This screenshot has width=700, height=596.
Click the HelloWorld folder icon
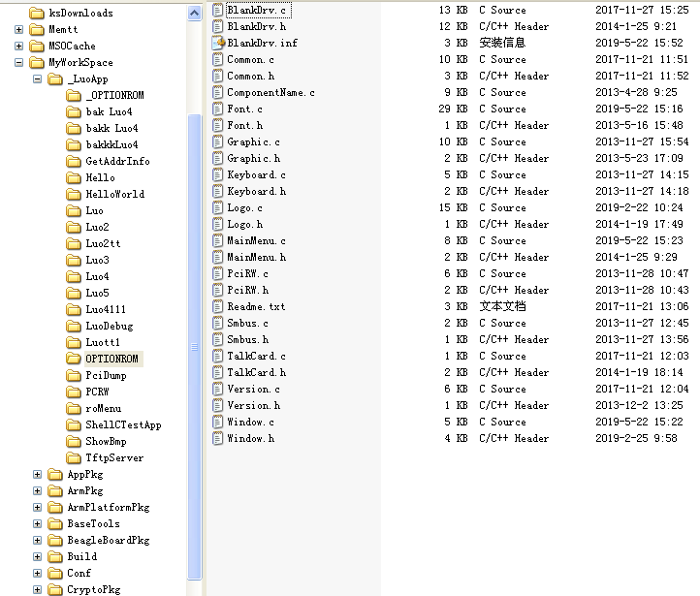click(74, 194)
